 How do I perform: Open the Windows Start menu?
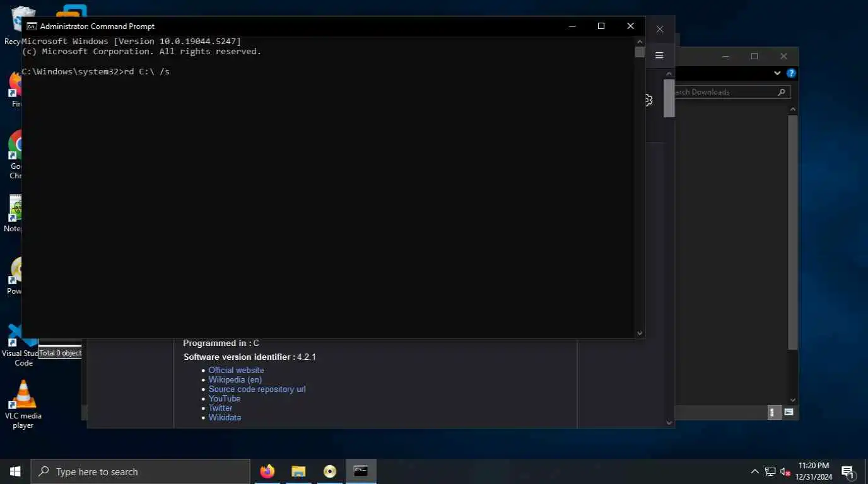point(15,471)
